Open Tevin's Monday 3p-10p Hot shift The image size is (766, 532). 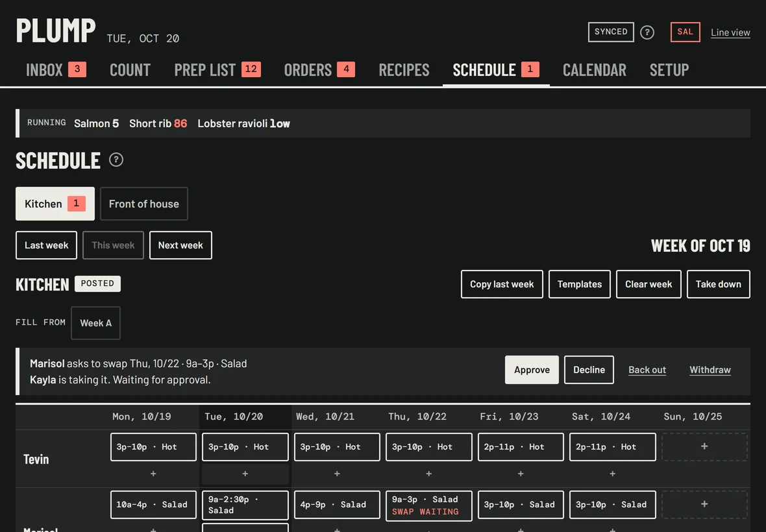pyautogui.click(x=153, y=446)
